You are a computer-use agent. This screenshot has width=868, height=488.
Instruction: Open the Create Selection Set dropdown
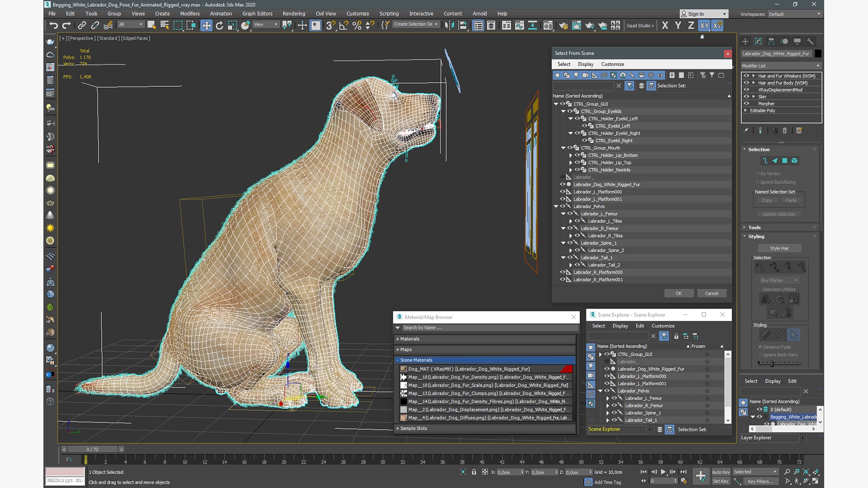(x=415, y=24)
